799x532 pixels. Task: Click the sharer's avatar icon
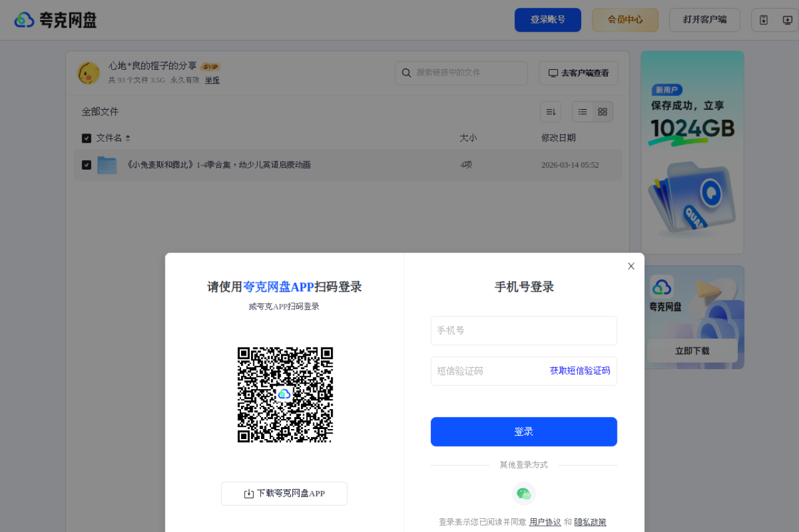click(x=89, y=72)
